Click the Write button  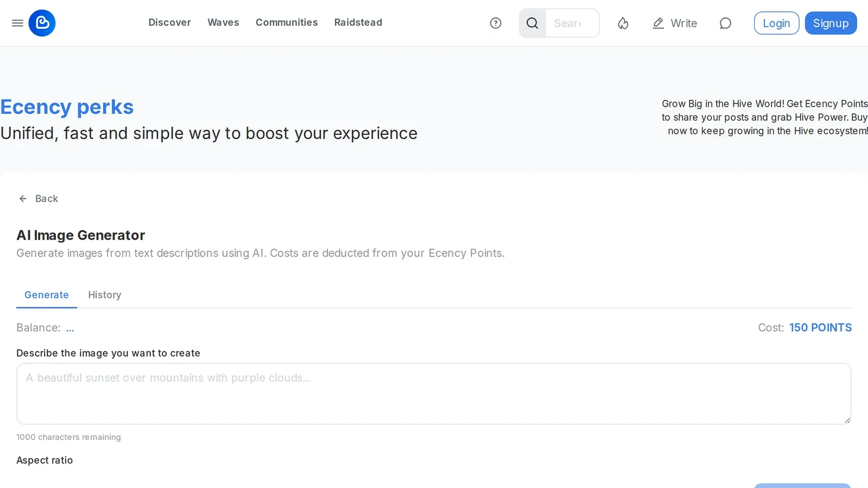(x=675, y=23)
